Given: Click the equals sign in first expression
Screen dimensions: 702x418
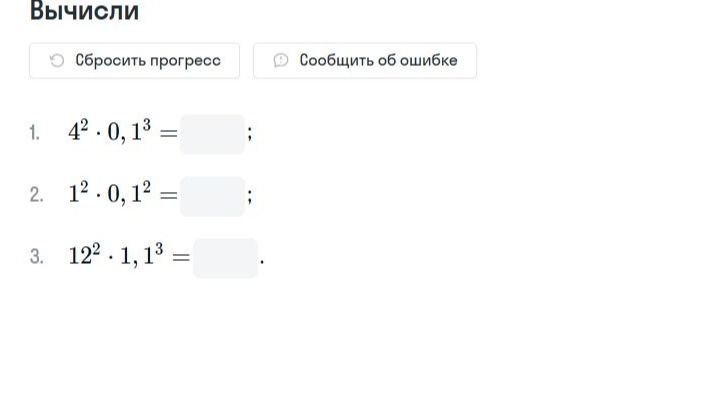Looking at the screenshot, I should pos(168,133).
